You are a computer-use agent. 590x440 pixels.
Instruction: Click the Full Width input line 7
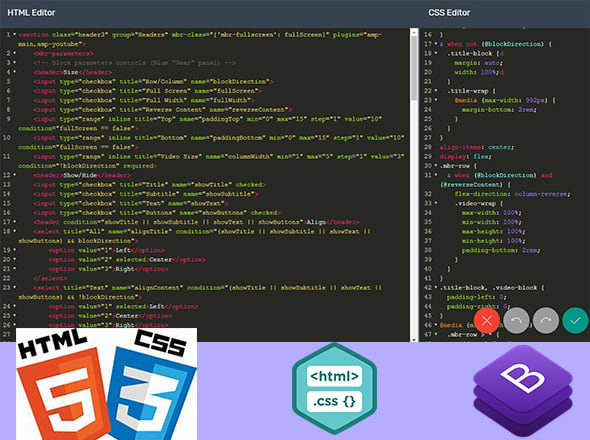tap(144, 100)
